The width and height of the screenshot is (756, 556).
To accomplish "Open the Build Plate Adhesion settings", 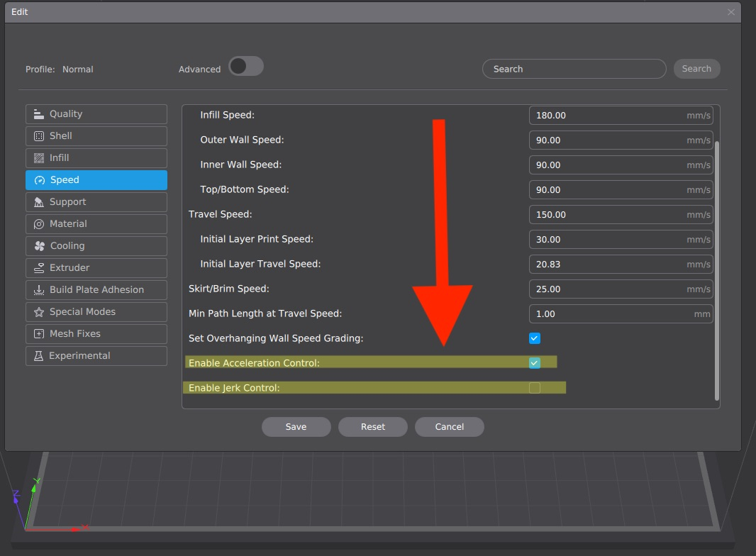I will click(x=96, y=290).
